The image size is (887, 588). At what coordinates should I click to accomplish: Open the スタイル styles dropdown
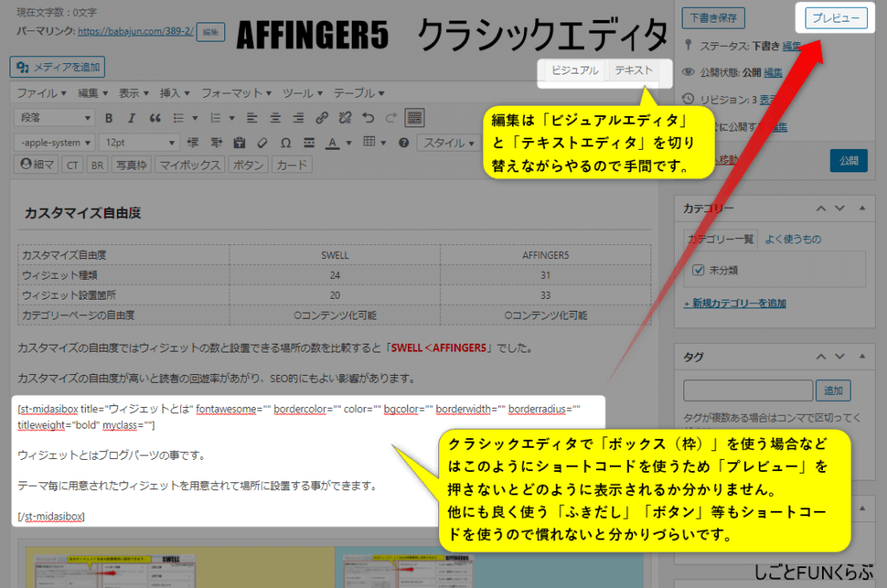[x=449, y=143]
